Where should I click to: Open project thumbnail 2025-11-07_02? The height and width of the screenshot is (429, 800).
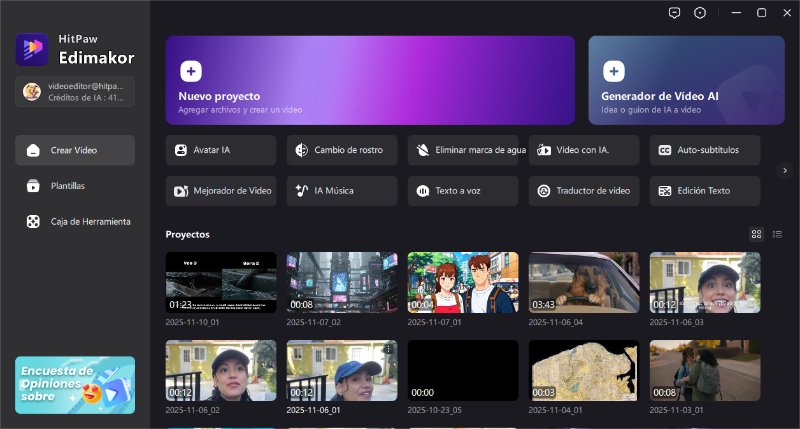tap(342, 282)
